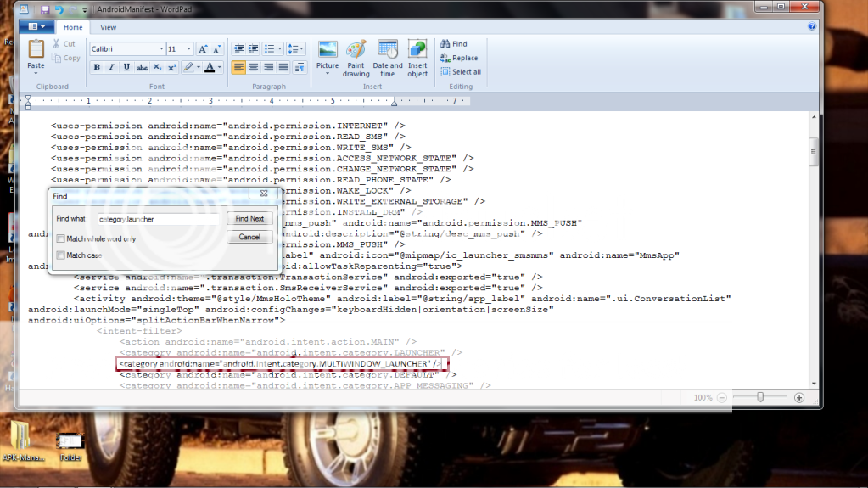
Task: Copy the selected text
Action: click(66, 59)
